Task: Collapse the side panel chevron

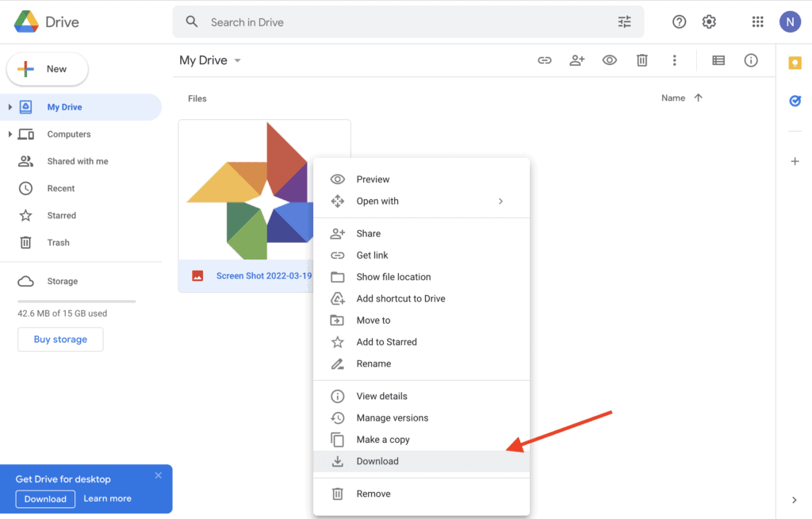Action: 795,500
